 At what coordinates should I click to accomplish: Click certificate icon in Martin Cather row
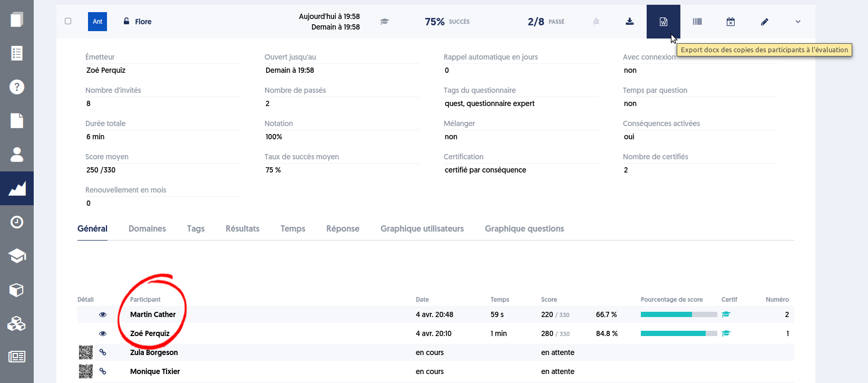[726, 314]
